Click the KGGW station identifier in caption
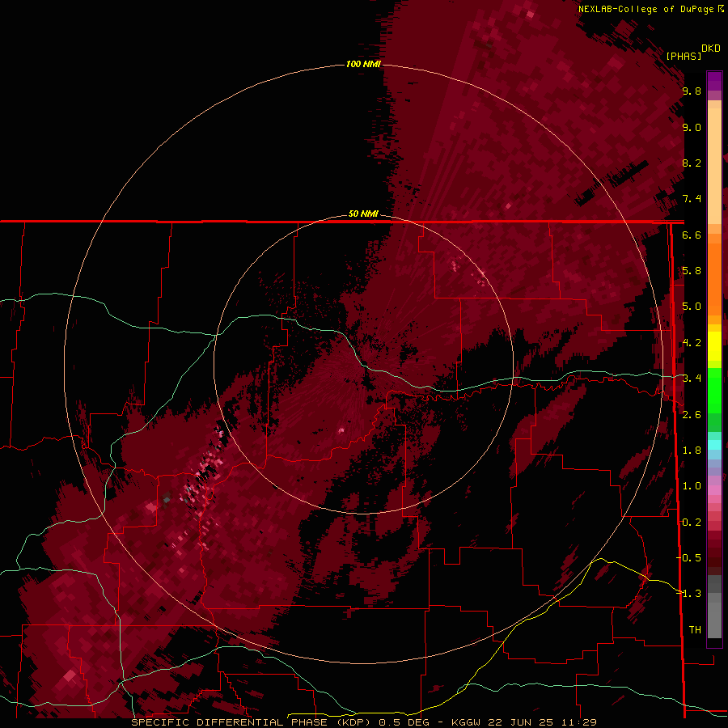Image resolution: width=728 pixels, height=728 pixels. tap(466, 722)
